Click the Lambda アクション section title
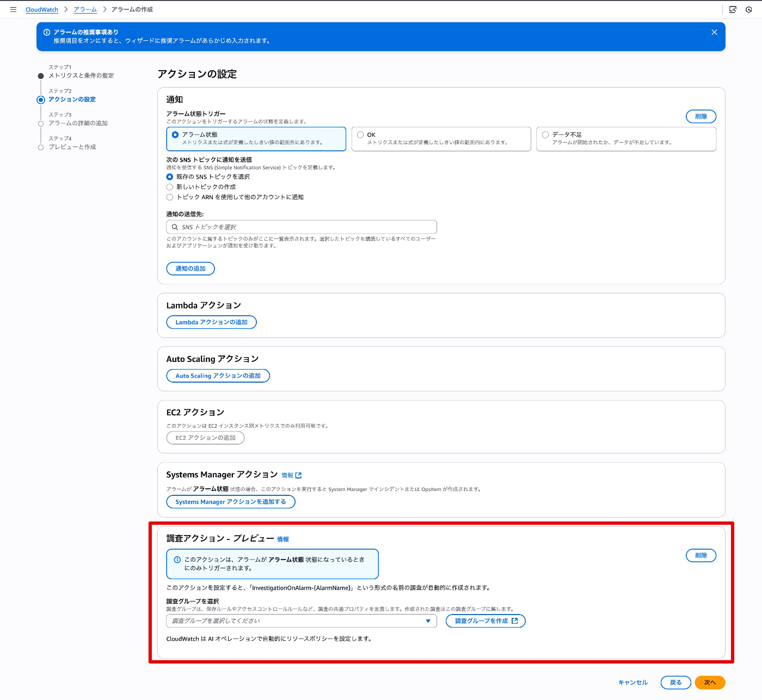 point(204,305)
